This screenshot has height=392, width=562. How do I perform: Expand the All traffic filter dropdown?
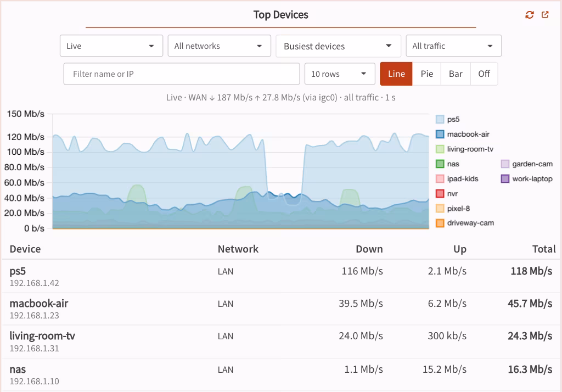[x=453, y=46]
